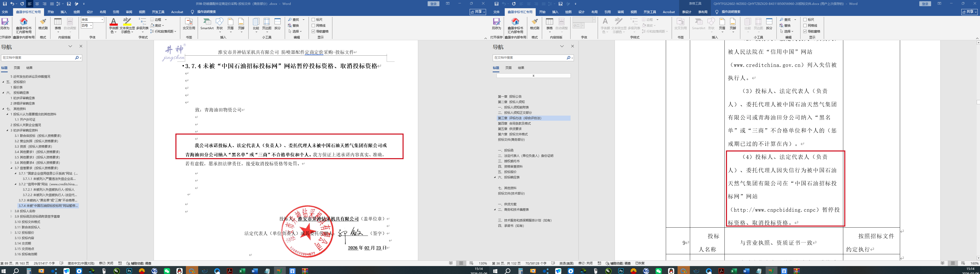Click 登录 sign-in button in left window
The width and height of the screenshot is (980, 274).
point(433,4)
